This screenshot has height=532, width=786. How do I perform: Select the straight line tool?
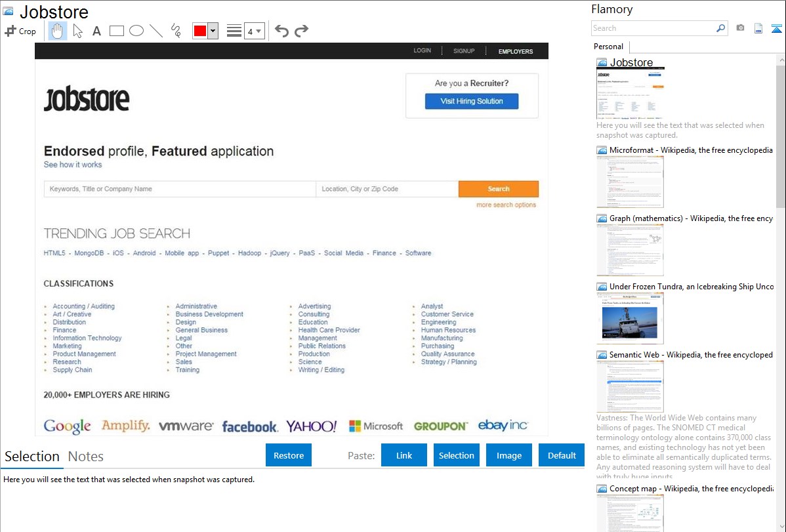click(156, 31)
